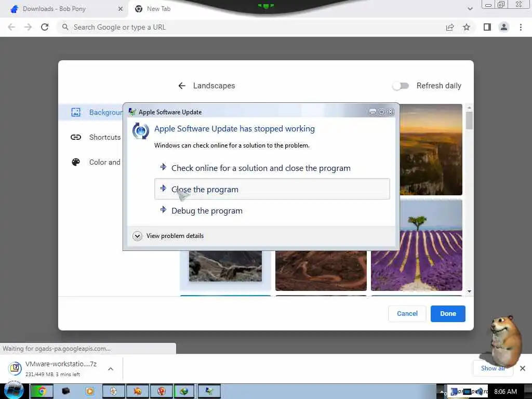Click the browser back arrow
Viewport: 532px width, 399px height.
click(x=11, y=27)
